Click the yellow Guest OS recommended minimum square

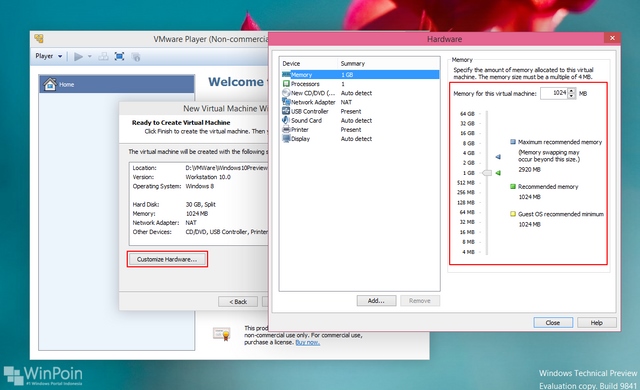tap(513, 214)
